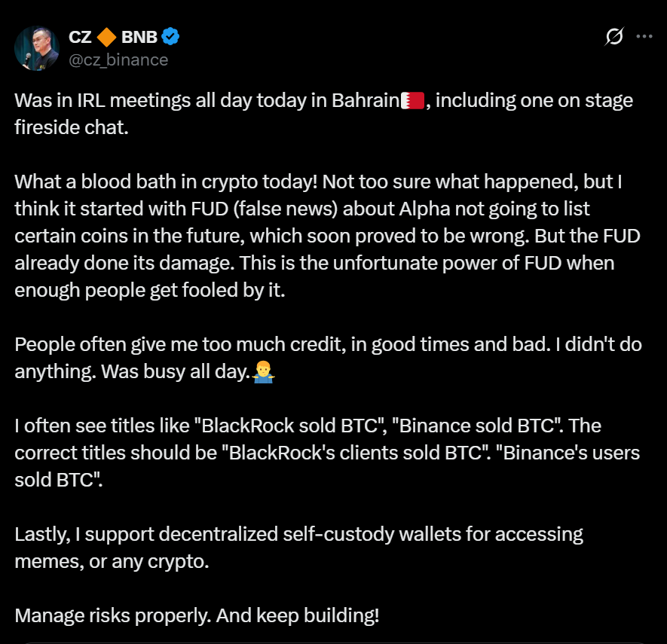This screenshot has height=644, width=667.
Task: Click the "CZ" display name
Action: coord(81,36)
